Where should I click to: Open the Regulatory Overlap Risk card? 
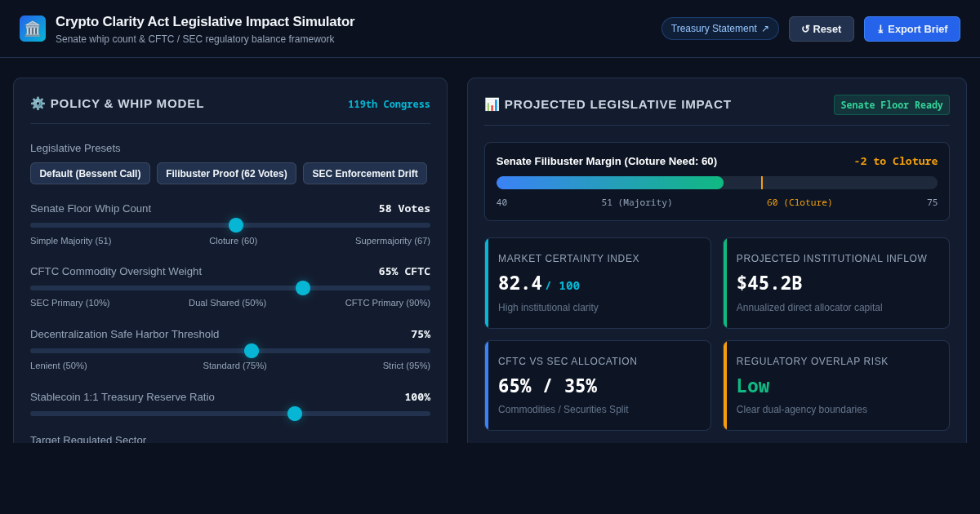pos(836,386)
